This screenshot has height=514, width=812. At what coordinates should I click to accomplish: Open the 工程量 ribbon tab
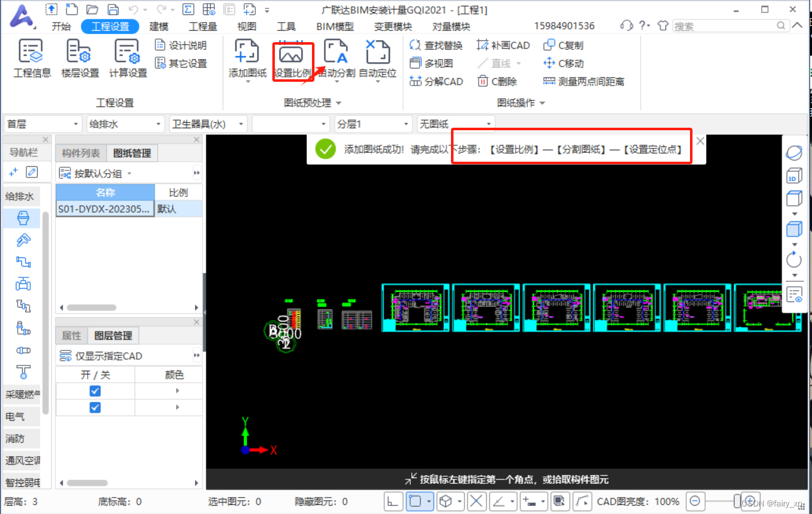click(x=203, y=26)
